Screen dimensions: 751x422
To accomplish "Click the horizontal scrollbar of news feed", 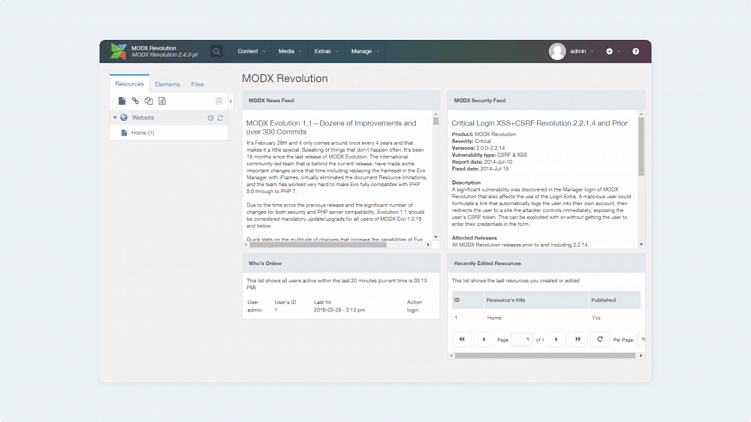I will coord(318,245).
